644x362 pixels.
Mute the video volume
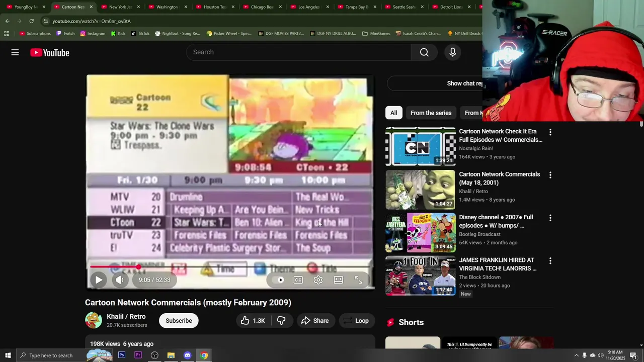[x=119, y=280]
